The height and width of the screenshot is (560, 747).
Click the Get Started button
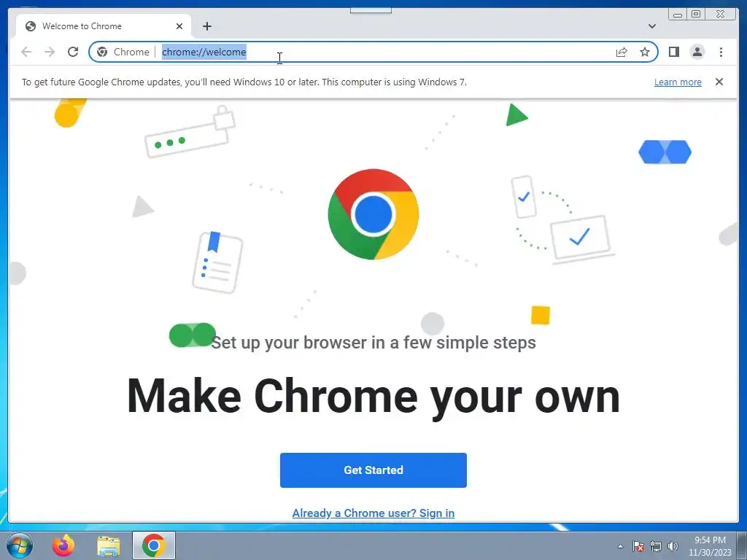click(373, 470)
